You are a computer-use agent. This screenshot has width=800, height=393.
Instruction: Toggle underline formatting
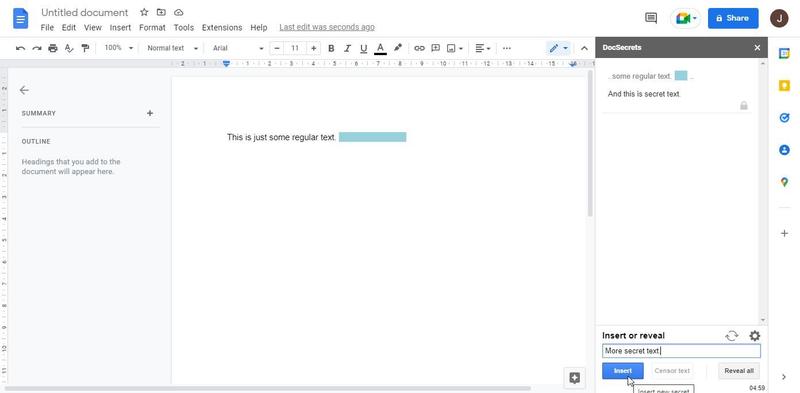click(x=363, y=48)
